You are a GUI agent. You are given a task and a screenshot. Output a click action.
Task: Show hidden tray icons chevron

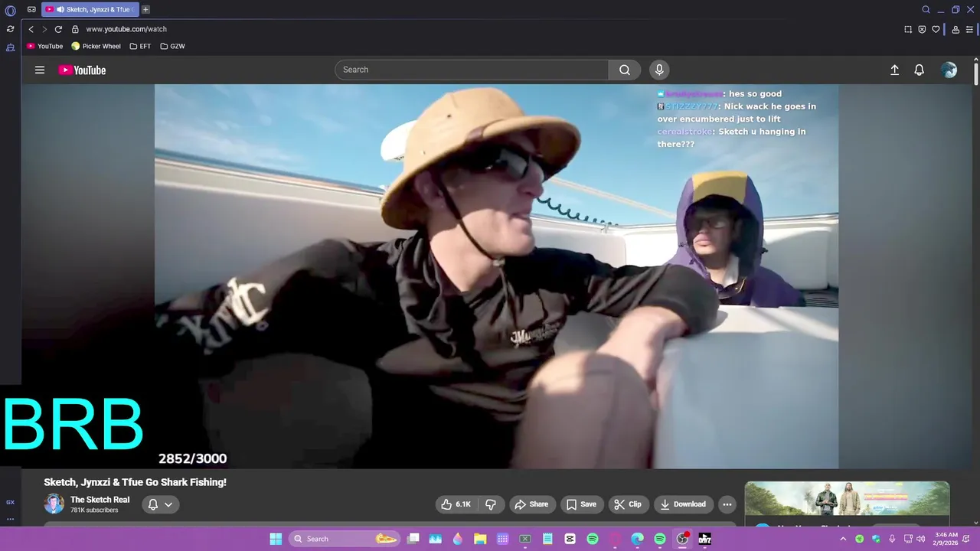click(x=844, y=539)
